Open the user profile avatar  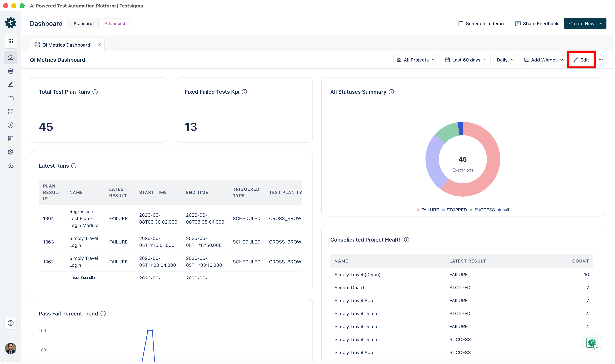10,348
